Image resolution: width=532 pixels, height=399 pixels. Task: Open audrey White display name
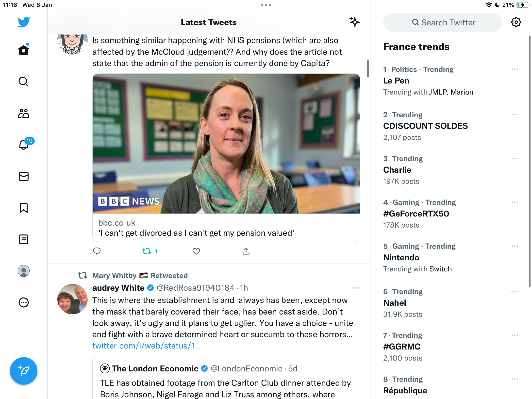click(x=118, y=288)
